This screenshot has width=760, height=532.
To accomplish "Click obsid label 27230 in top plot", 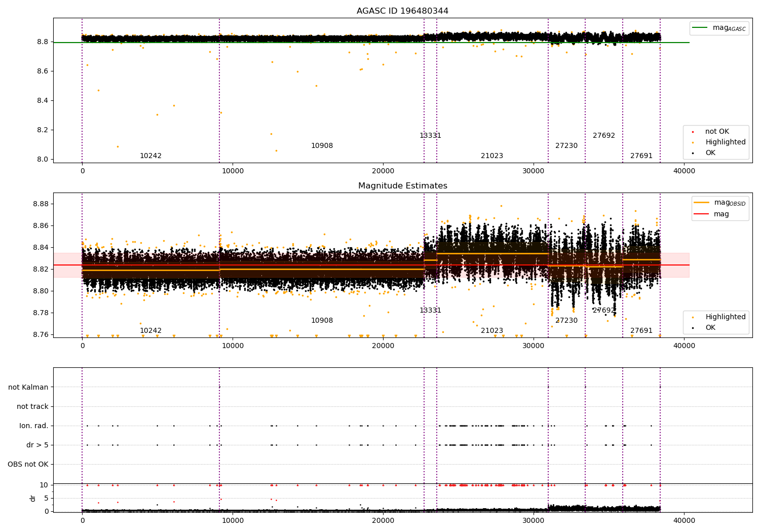I will click(566, 146).
